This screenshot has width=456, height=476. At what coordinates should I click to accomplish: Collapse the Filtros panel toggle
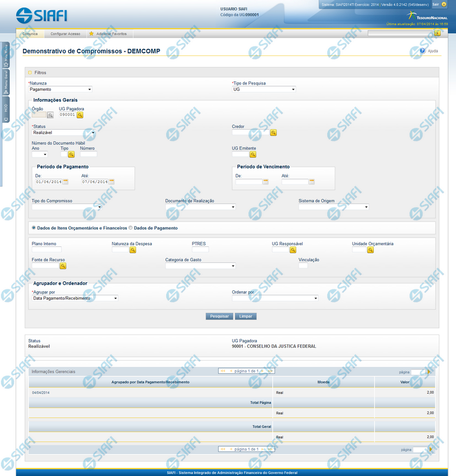(30, 73)
